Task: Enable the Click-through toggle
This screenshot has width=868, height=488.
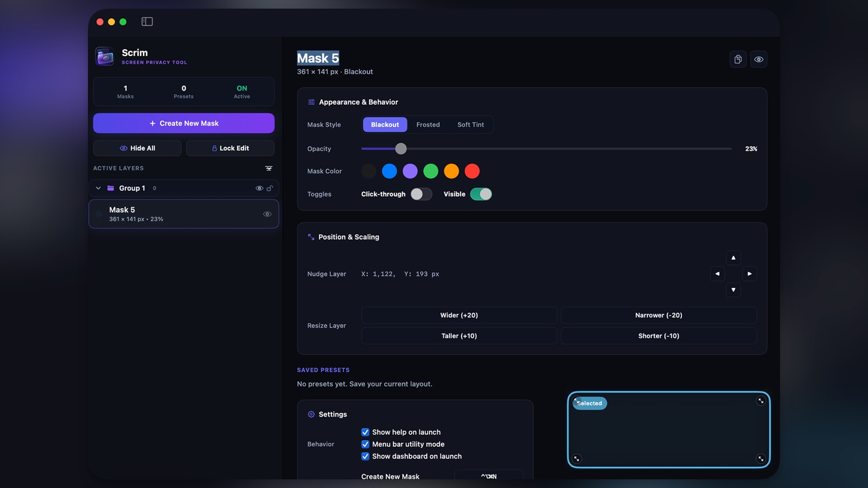Action: 422,194
